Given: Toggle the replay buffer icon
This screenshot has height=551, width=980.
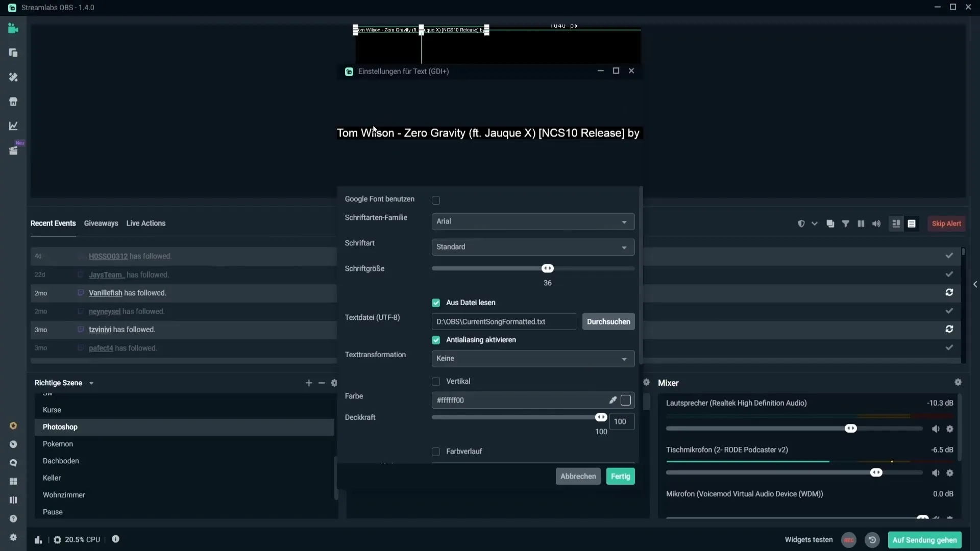Looking at the screenshot, I should (x=872, y=540).
